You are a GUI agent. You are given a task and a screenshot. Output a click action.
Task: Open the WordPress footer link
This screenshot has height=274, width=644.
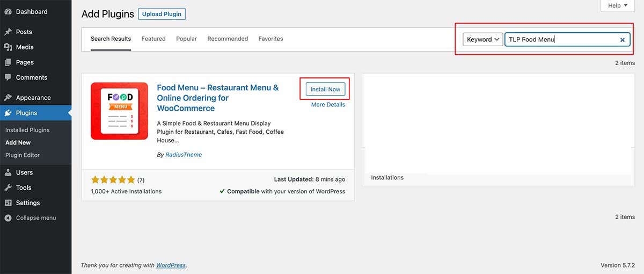[171, 265]
